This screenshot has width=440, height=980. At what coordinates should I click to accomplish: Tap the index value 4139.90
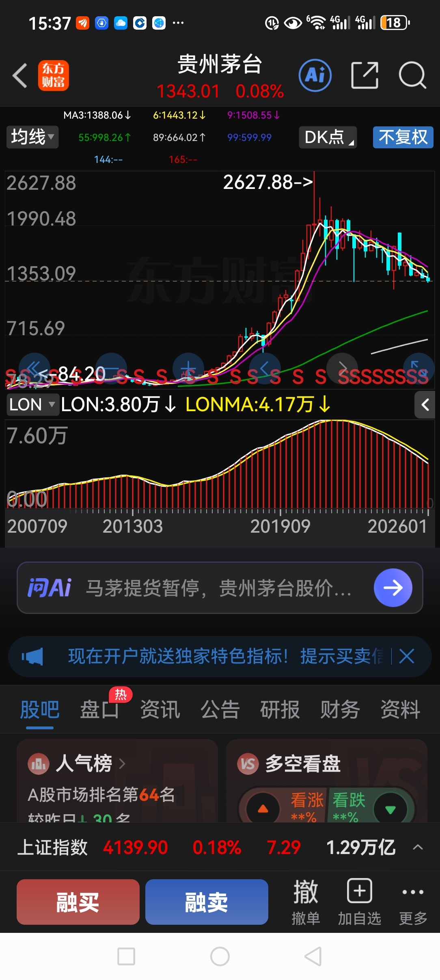(x=135, y=848)
